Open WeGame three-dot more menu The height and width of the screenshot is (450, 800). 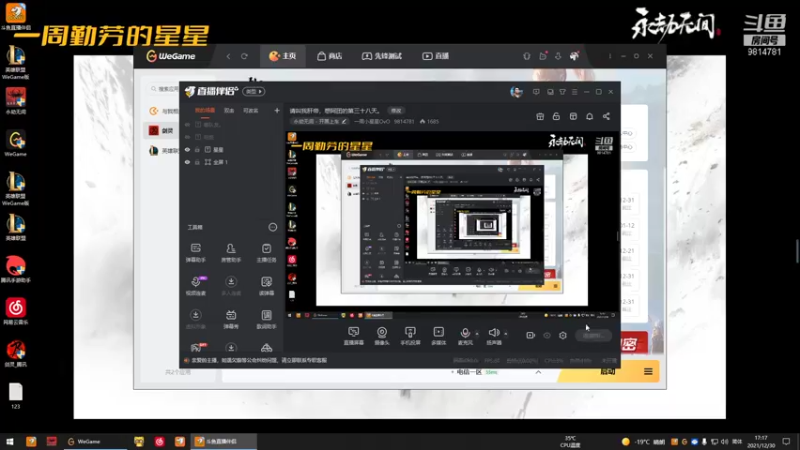[610, 56]
